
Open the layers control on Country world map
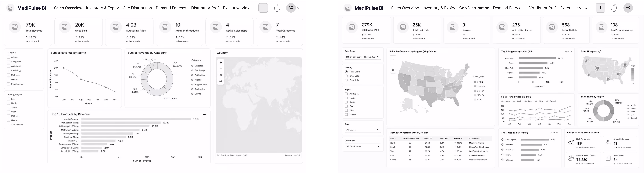(221, 81)
